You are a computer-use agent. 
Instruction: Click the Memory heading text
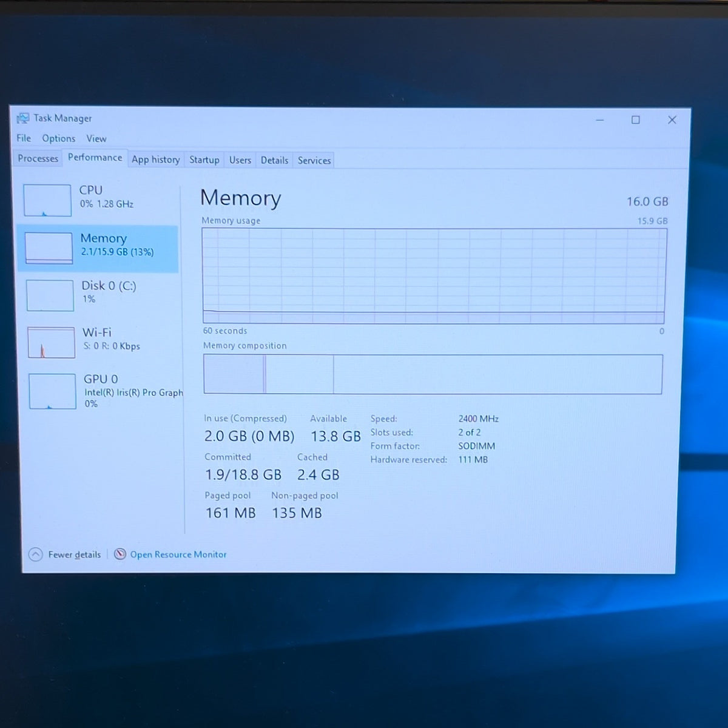pyautogui.click(x=241, y=198)
